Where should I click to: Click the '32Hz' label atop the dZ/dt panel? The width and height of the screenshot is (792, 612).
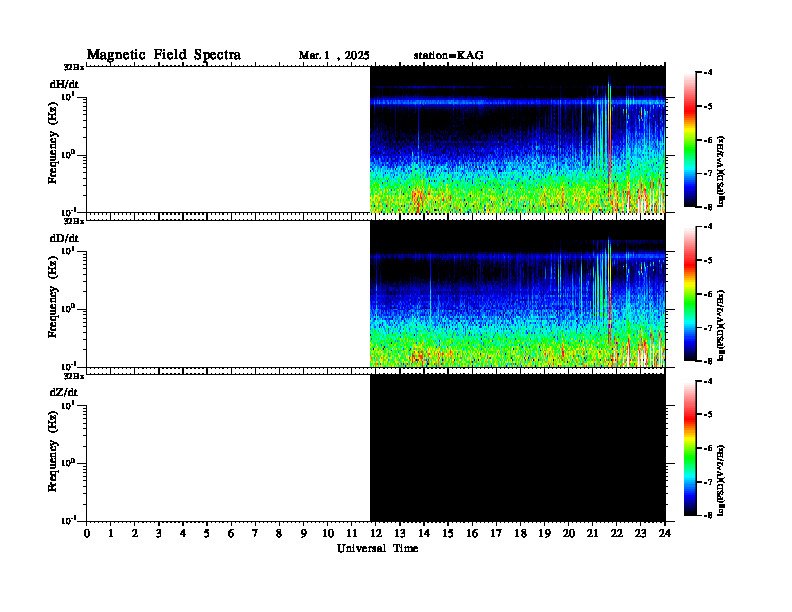[74, 376]
